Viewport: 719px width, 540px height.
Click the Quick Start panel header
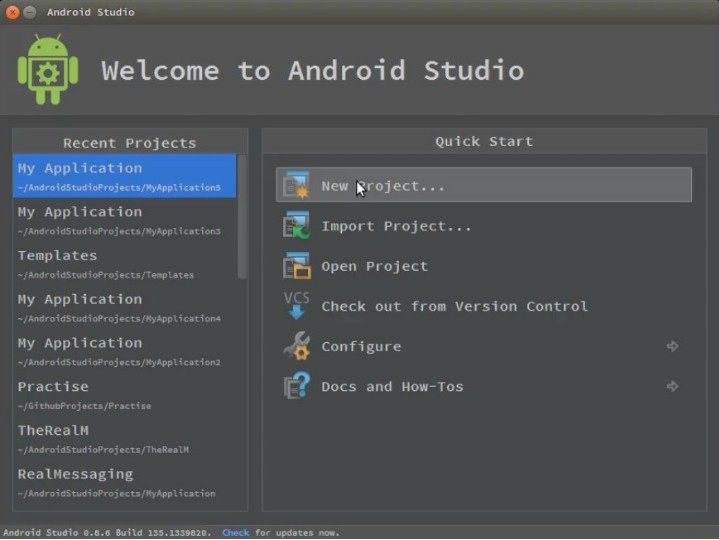[484, 141]
